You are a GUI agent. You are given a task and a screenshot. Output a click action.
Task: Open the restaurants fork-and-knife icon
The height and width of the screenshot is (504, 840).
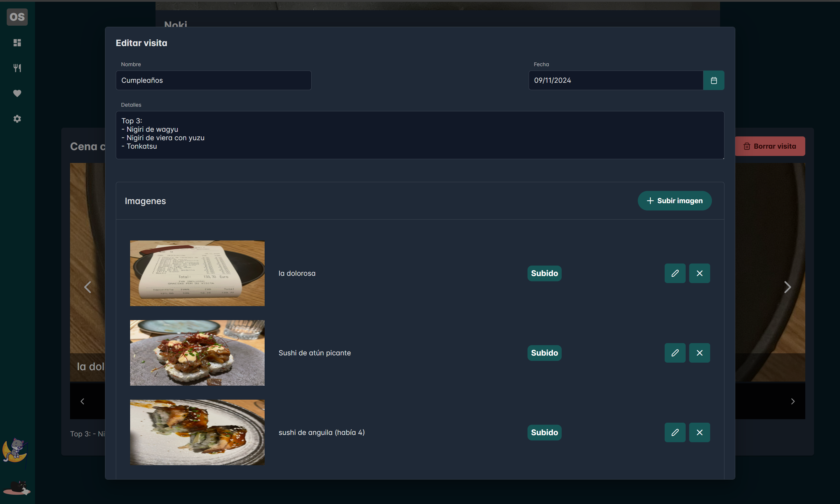click(17, 68)
